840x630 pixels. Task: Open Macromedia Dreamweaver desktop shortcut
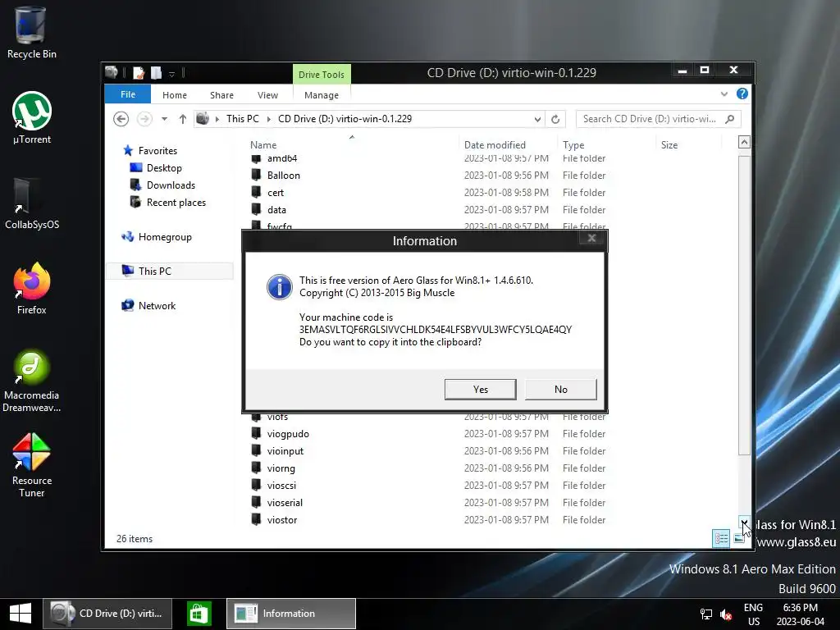32,381
